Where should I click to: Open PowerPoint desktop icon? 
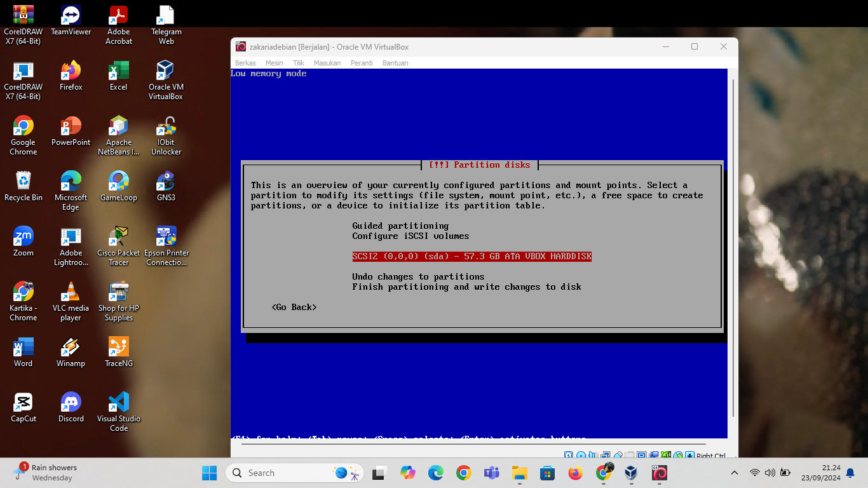click(71, 132)
